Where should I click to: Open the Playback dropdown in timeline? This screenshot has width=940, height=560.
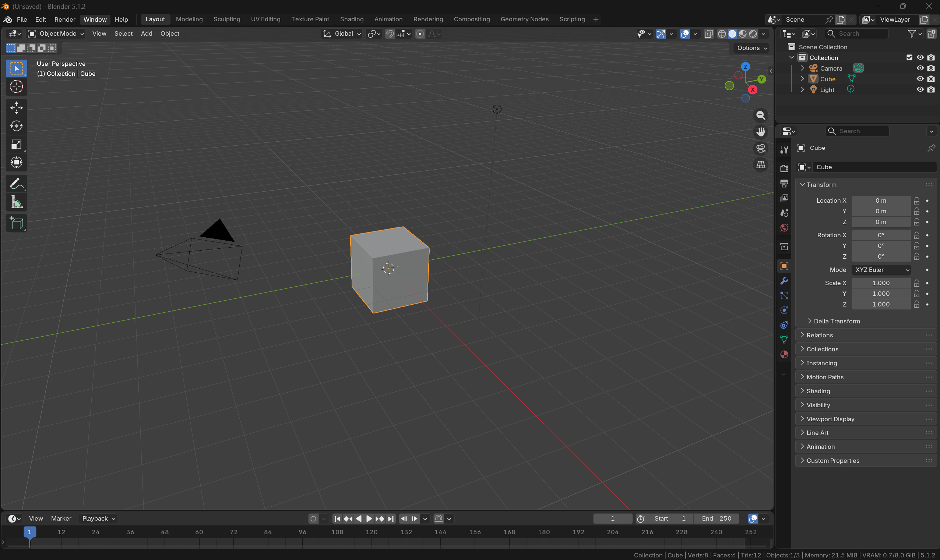[x=99, y=519]
